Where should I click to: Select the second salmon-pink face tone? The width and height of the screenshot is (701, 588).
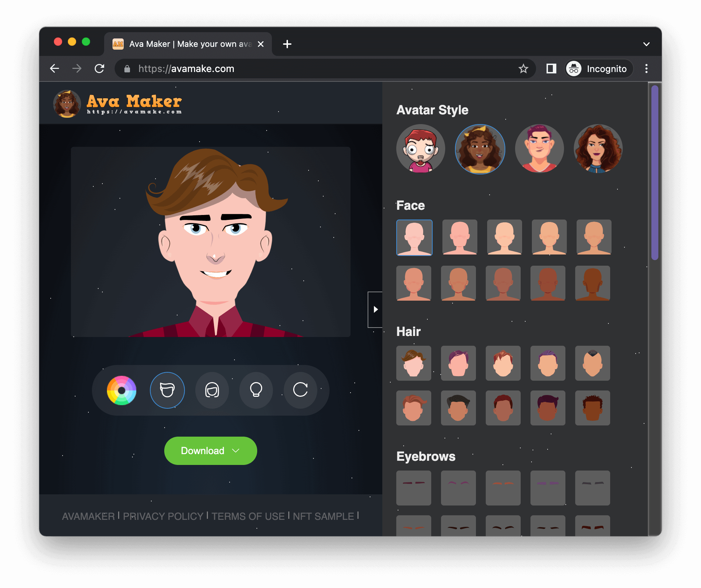[460, 237]
